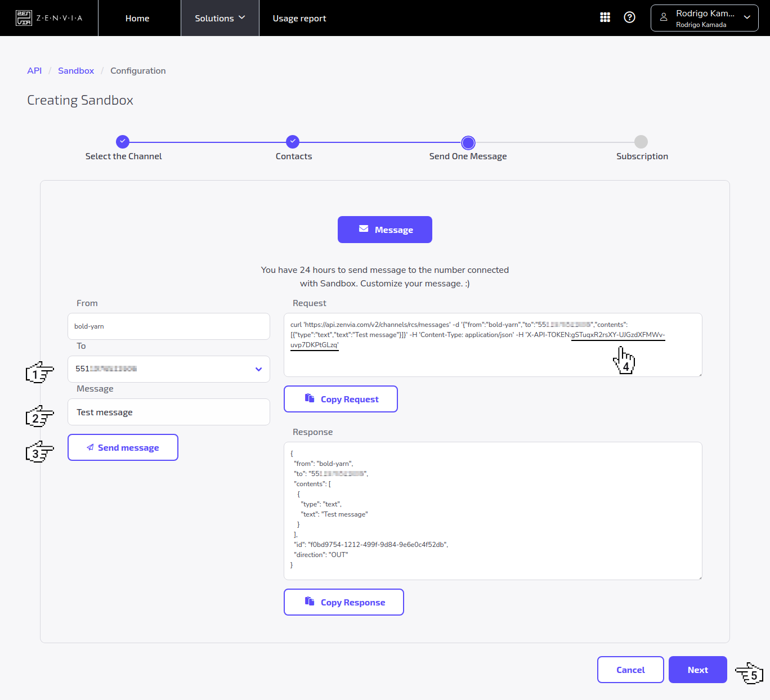Click inside the Test message input field

click(168, 412)
